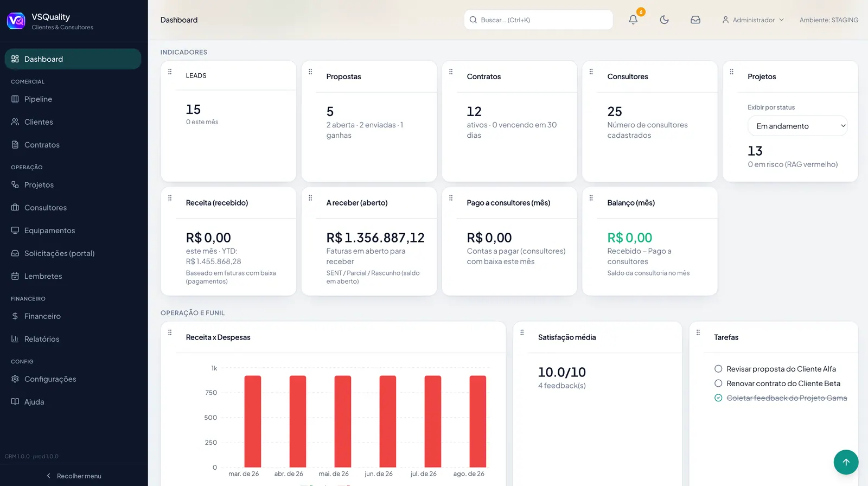Focus the Buscar search field
This screenshot has width=868, height=486.
pyautogui.click(x=539, y=20)
